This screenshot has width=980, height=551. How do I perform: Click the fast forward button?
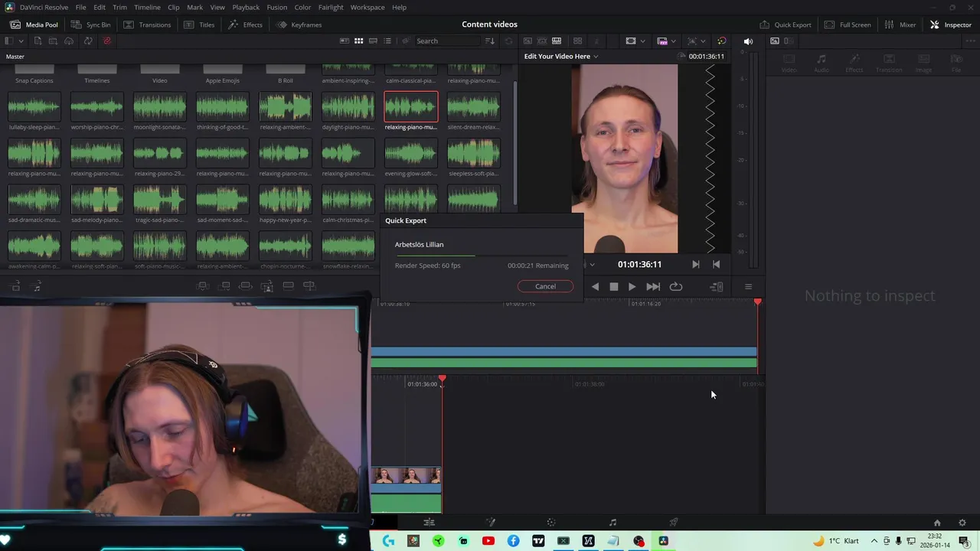[x=653, y=286]
